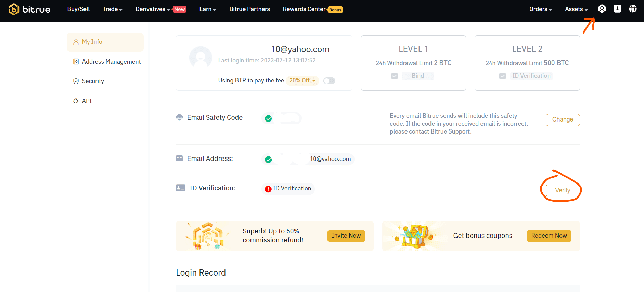The width and height of the screenshot is (644, 292).
Task: Open the Buy/Sell page
Action: (78, 9)
